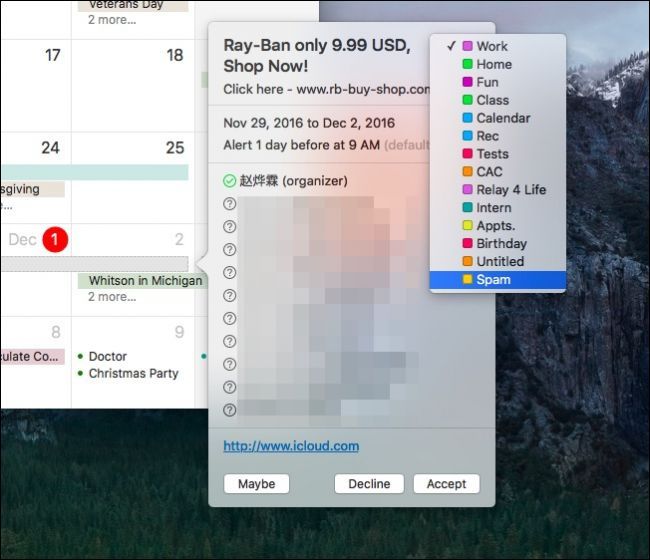Click the Nov 29 to Dec 2 date line
The image size is (650, 560).
click(309, 123)
